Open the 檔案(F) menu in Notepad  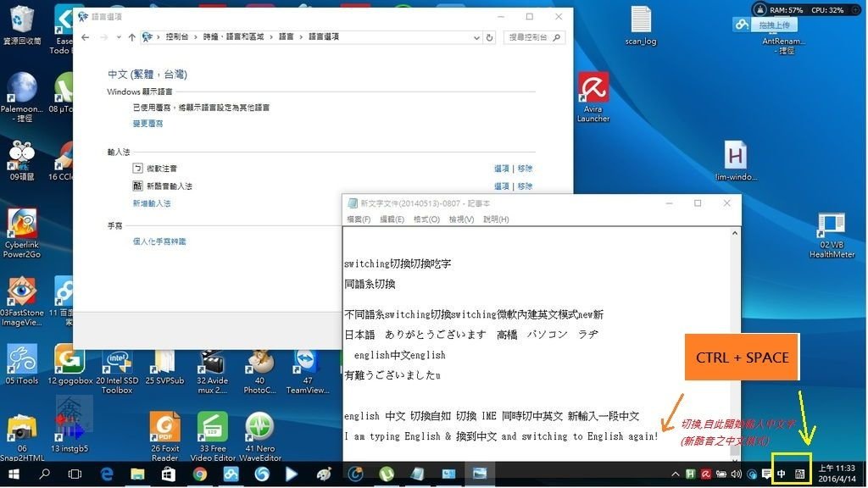[359, 219]
